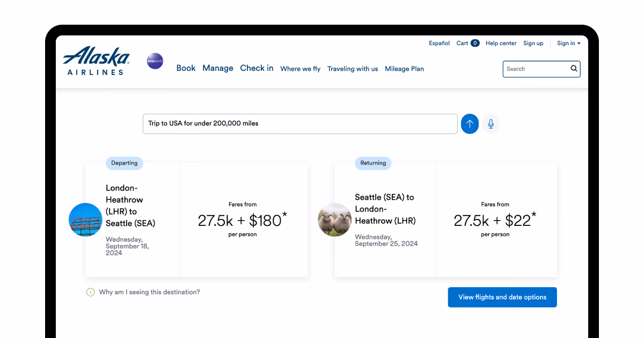Open Where we fly menu
This screenshot has width=644, height=338.
[301, 69]
